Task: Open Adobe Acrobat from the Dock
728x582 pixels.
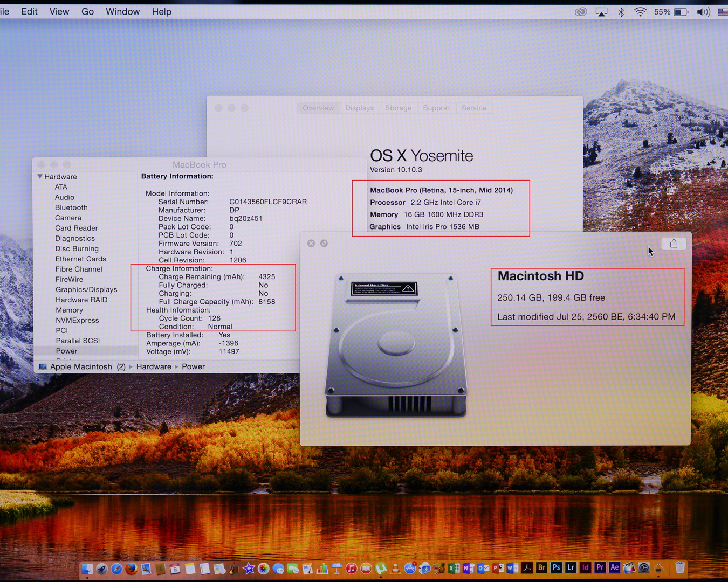Action: [527, 568]
